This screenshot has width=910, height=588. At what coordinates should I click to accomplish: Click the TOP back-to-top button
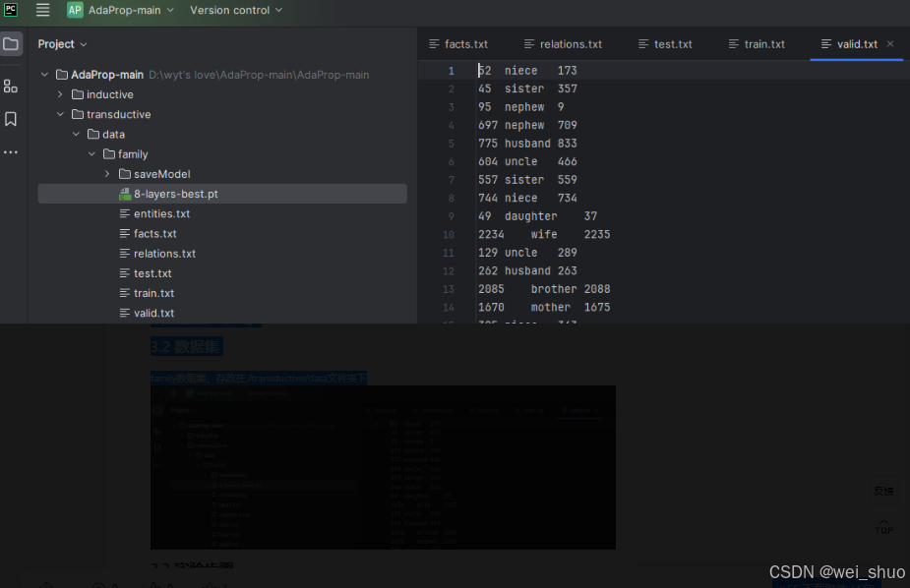883,526
